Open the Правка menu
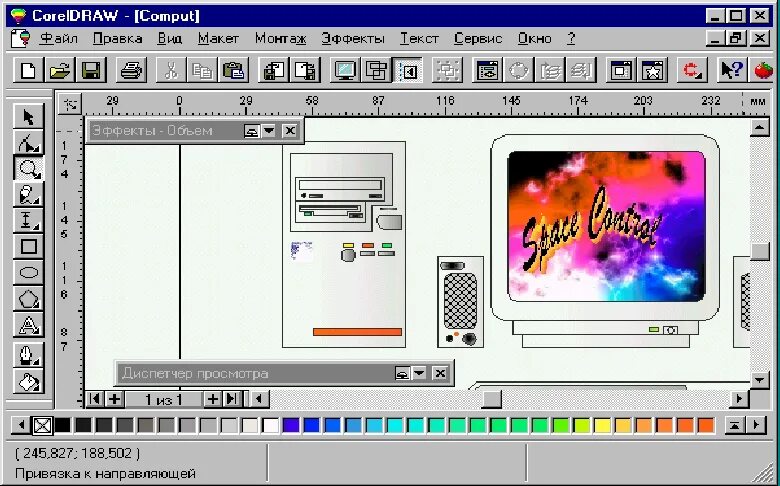This screenshot has width=780, height=486. coord(117,38)
